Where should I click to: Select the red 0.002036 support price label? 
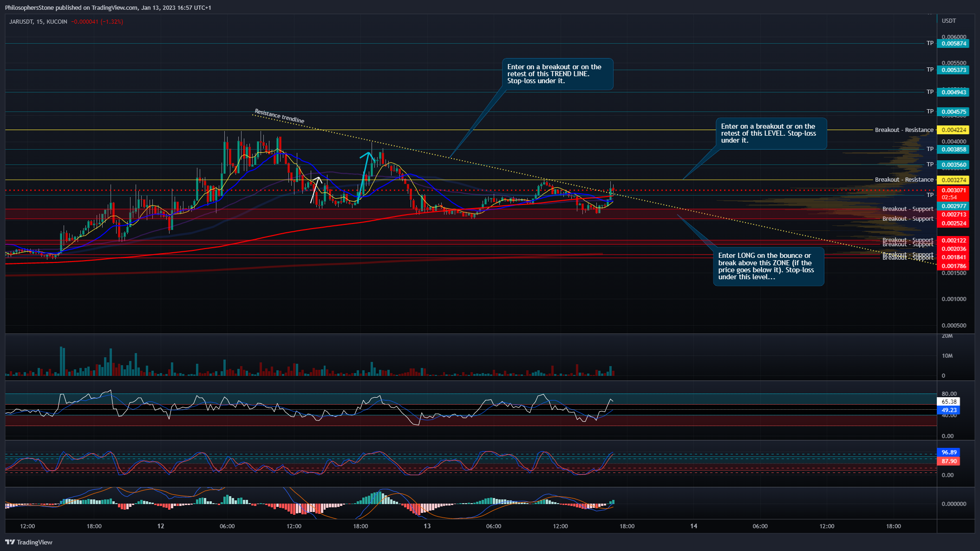953,249
